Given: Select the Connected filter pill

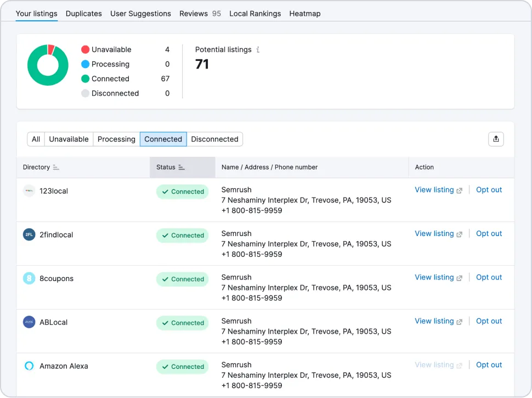Looking at the screenshot, I should point(163,139).
